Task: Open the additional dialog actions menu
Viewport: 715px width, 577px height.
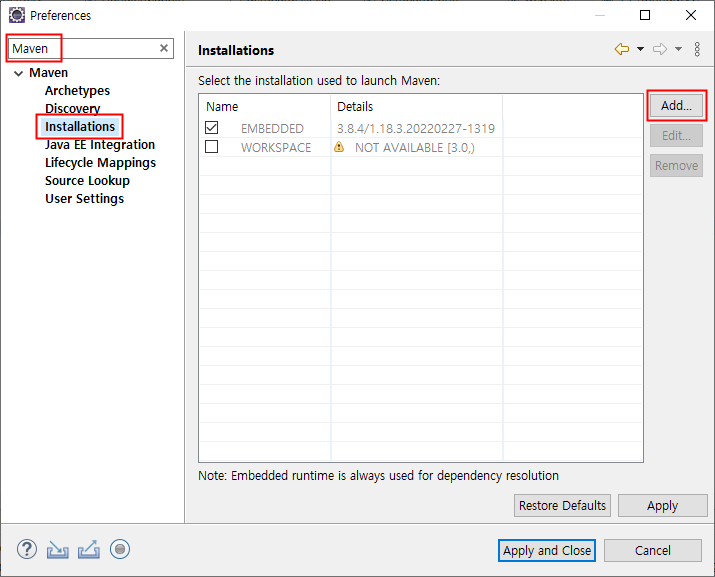Action: [697, 49]
